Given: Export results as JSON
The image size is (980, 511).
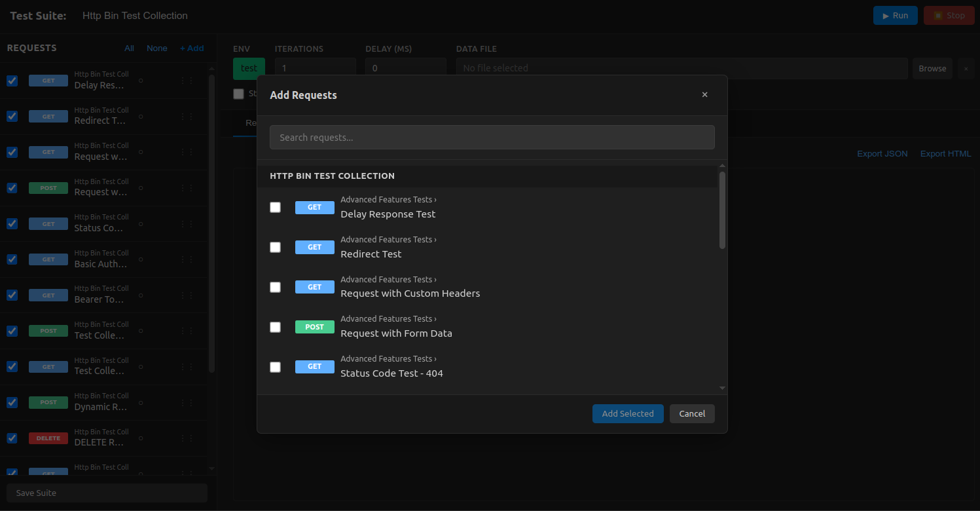Looking at the screenshot, I should click(882, 154).
